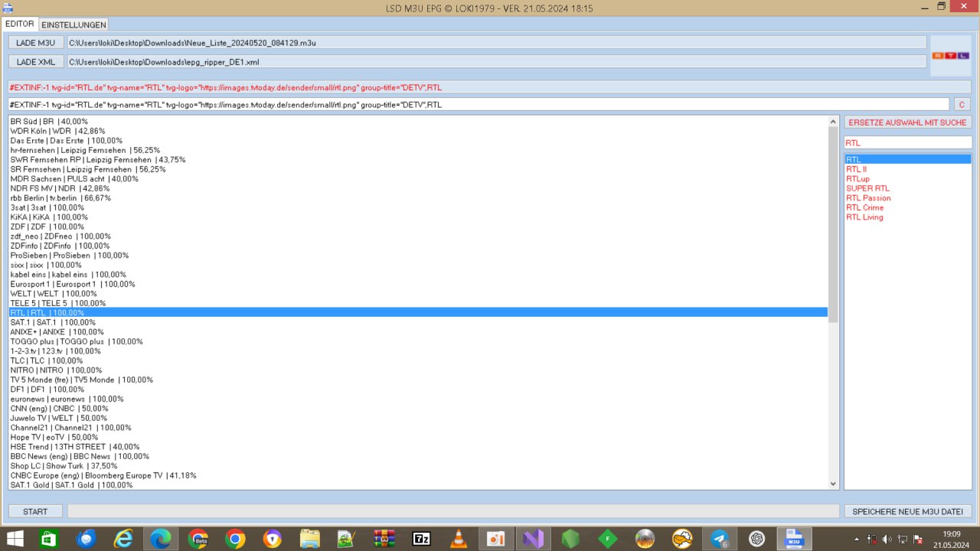This screenshot has width=980, height=551.
Task: Open VLC media player from taskbar
Action: (x=458, y=539)
